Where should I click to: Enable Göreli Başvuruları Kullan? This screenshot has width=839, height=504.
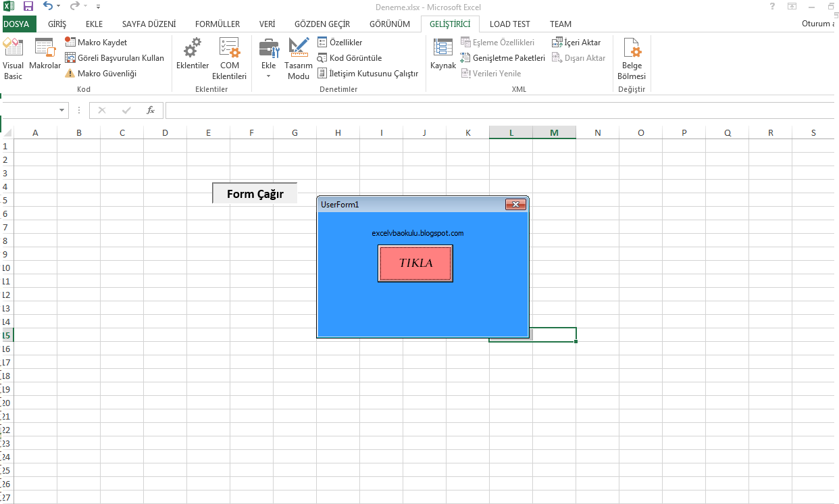(x=116, y=57)
